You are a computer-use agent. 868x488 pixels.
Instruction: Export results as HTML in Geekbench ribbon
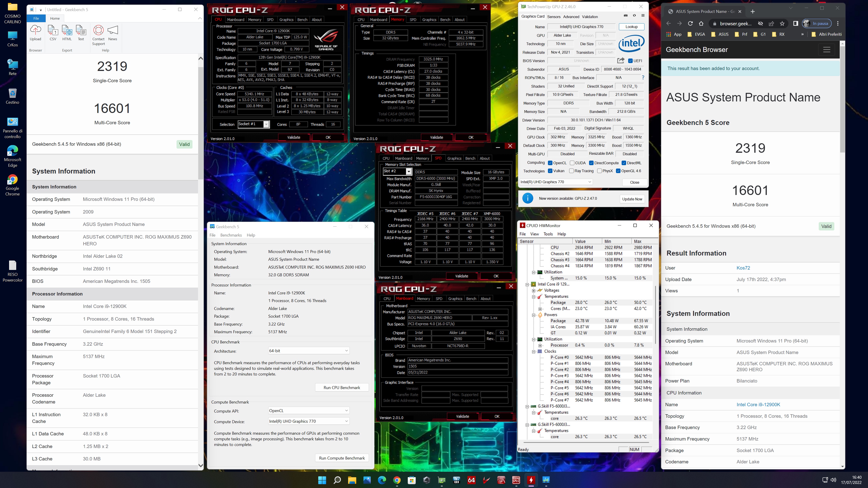pyautogui.click(x=67, y=33)
